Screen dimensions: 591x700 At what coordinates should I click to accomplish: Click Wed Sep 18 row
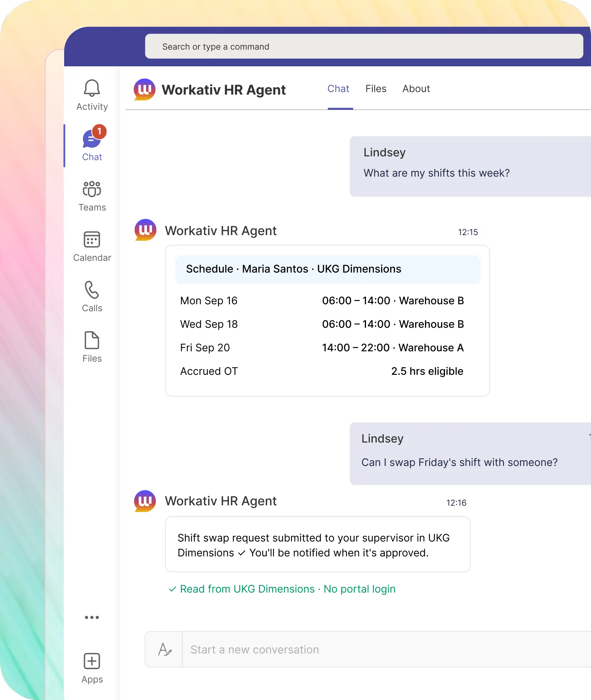[x=322, y=324]
